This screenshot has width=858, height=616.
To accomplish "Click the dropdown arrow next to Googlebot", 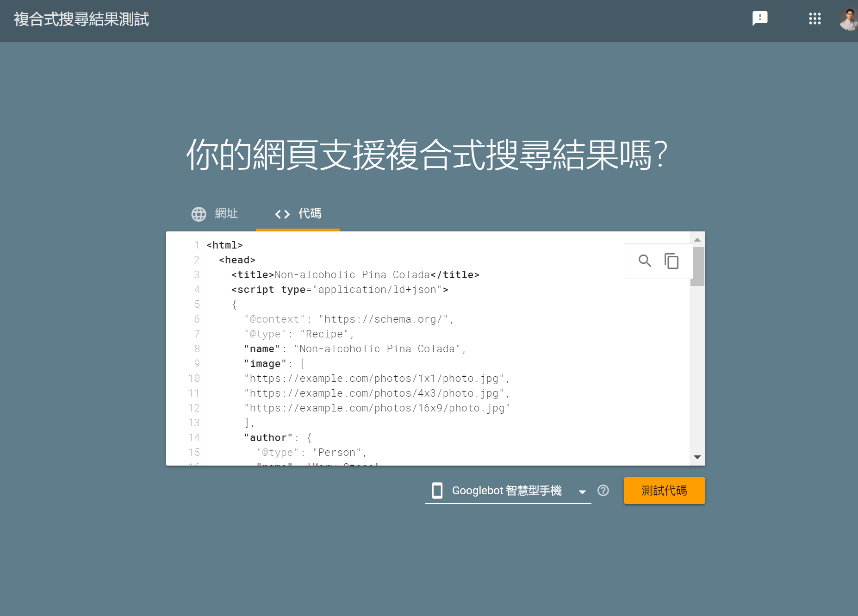I will 582,492.
